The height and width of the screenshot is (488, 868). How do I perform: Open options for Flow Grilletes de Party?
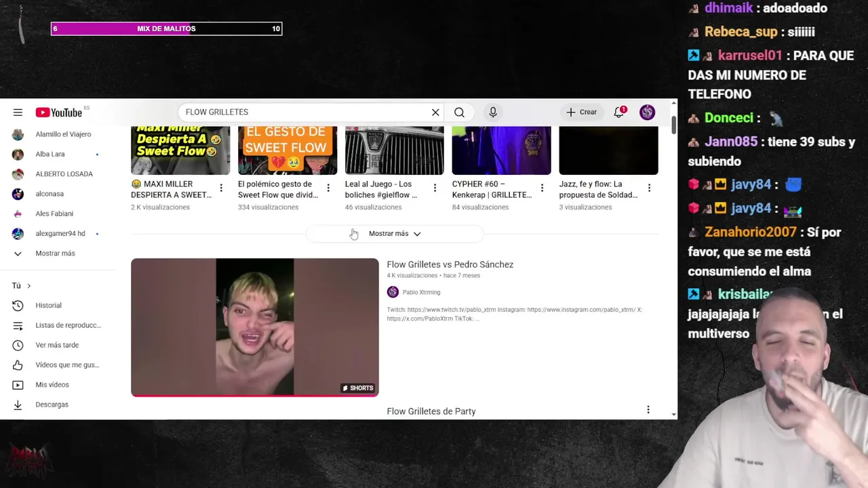click(x=648, y=409)
